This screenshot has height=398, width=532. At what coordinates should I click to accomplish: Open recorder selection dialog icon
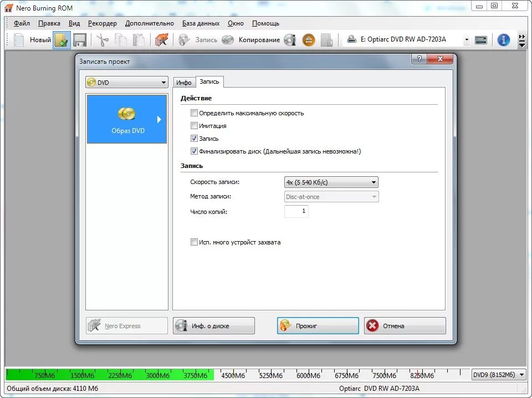[481, 40]
